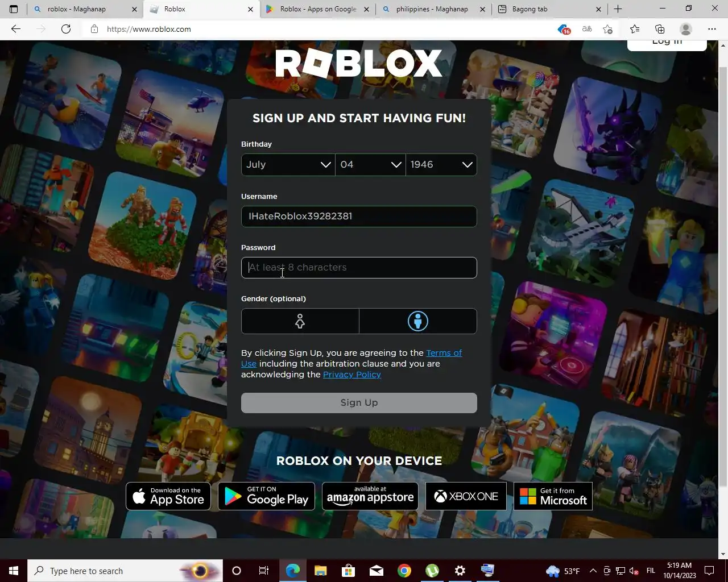Click the FIL language indicator

coord(651,571)
